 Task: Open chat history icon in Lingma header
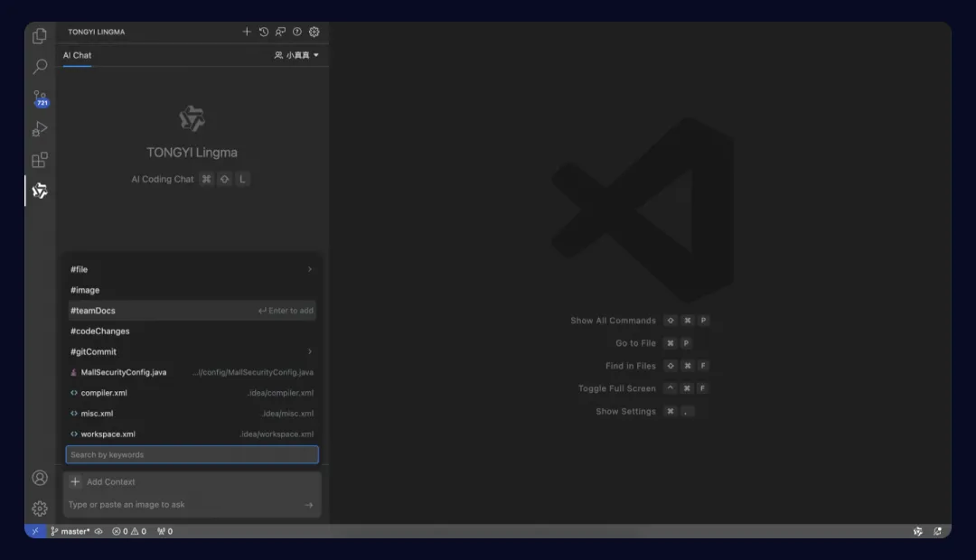264,32
